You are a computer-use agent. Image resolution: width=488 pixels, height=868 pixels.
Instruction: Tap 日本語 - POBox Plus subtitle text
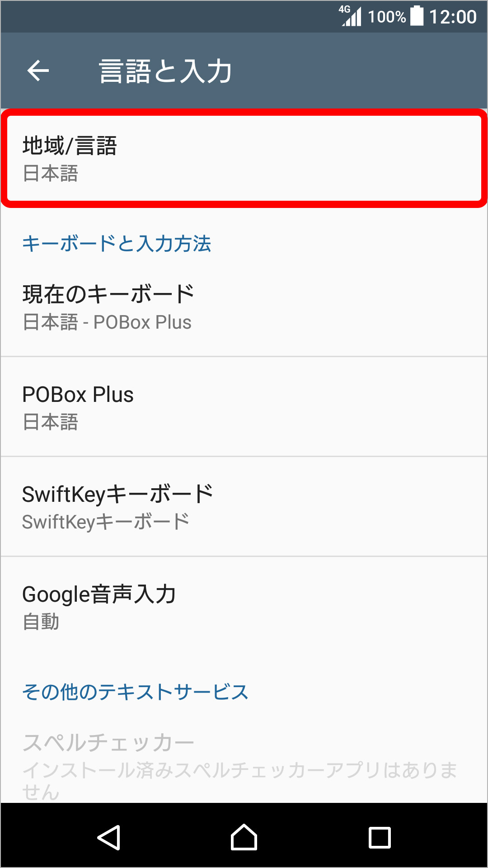click(107, 322)
